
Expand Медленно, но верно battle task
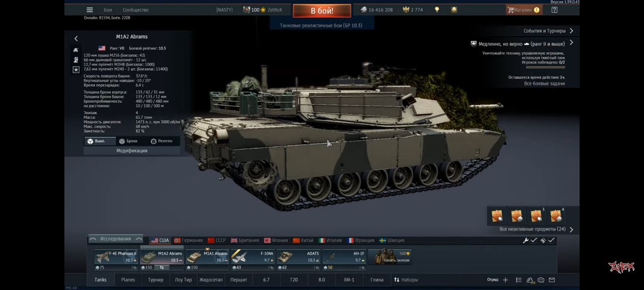571,43
